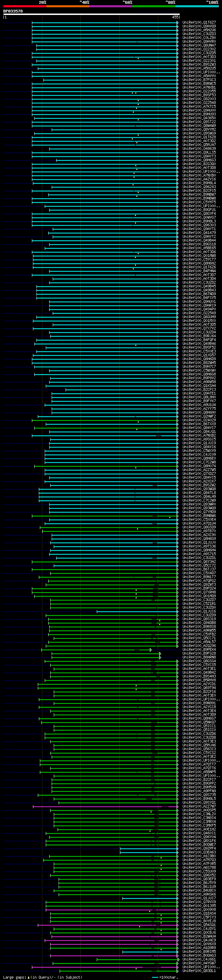Open hit UniRef100_Q1T6Z7

[x=199, y=23]
